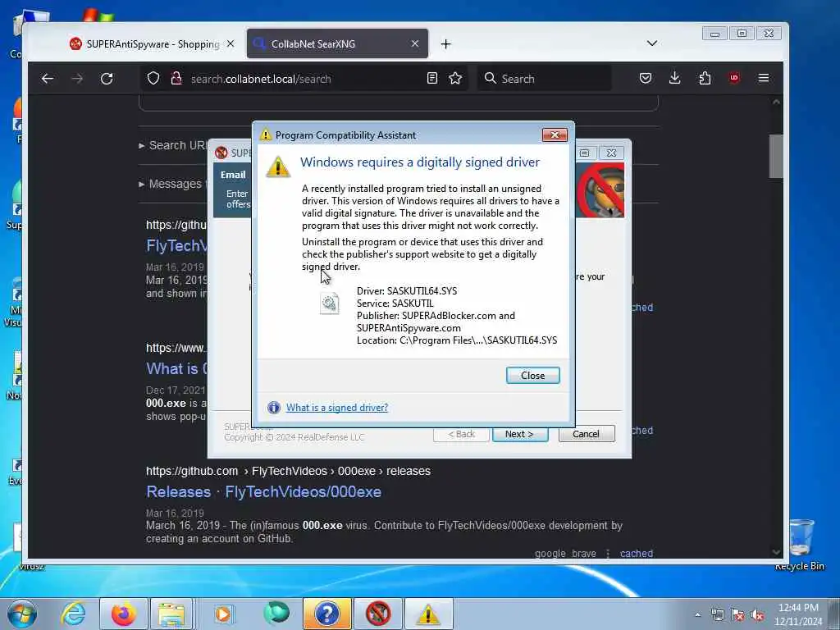Open Windows Media Player taskbar icon

pos(223,614)
